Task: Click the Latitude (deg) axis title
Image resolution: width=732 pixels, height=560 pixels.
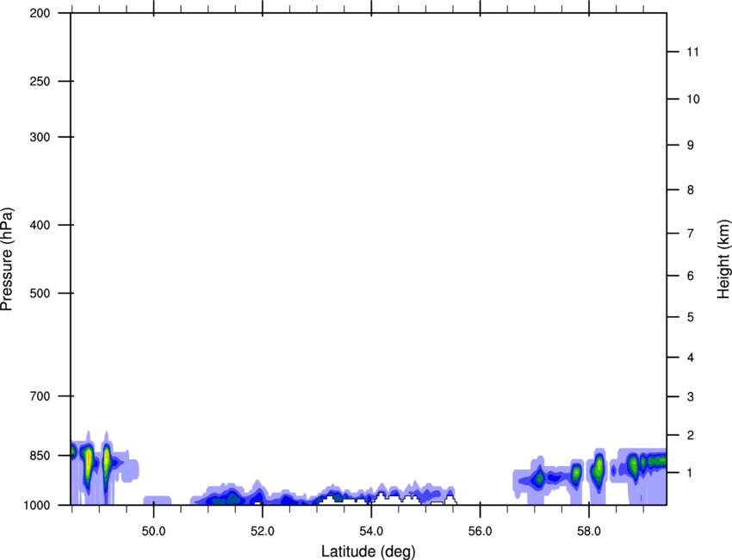Action: click(x=369, y=551)
